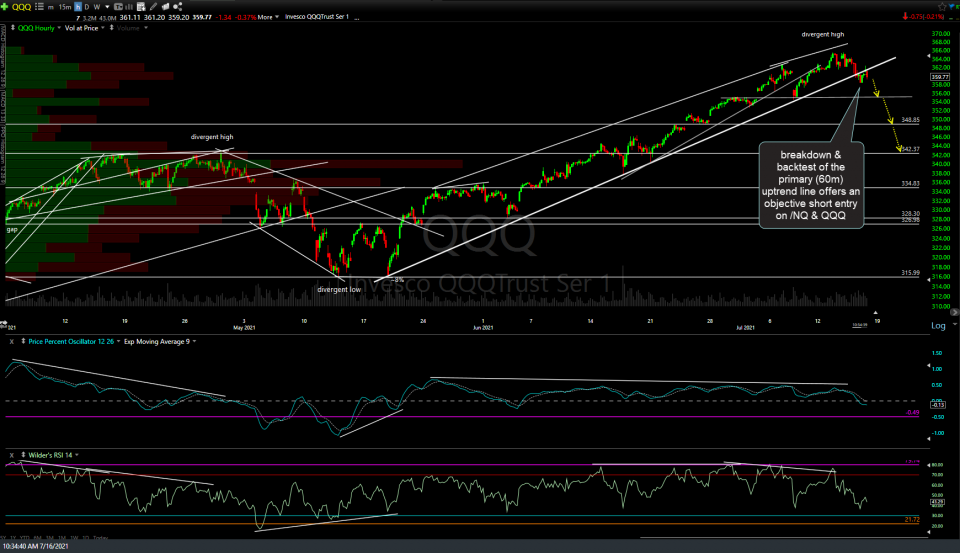Click move-arrows icon beside Volume
This screenshot has height=553, width=960.
pos(111,28)
